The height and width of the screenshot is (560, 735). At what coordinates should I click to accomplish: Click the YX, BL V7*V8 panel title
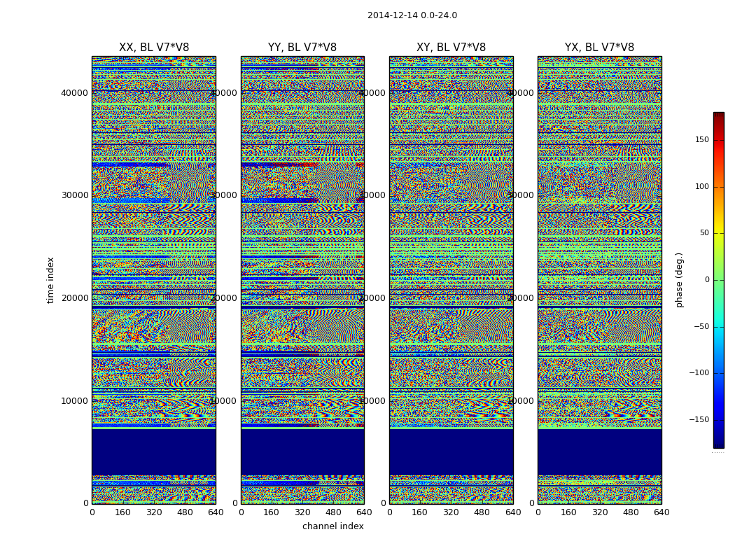[599, 48]
